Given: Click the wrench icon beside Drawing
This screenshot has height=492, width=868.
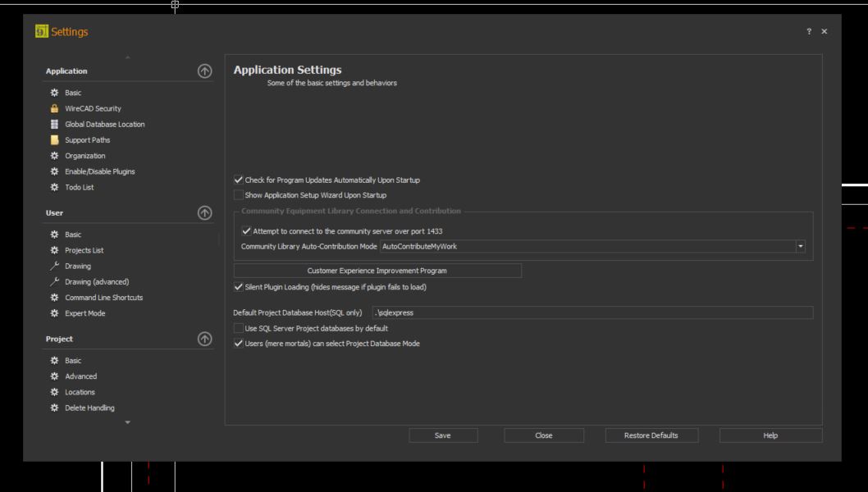Looking at the screenshot, I should tap(54, 266).
